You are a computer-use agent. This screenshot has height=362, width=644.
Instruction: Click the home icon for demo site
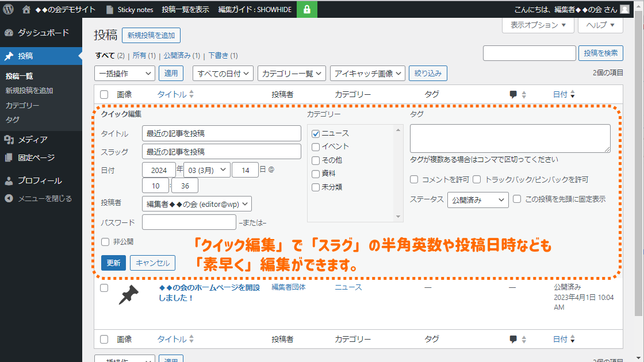26,9
